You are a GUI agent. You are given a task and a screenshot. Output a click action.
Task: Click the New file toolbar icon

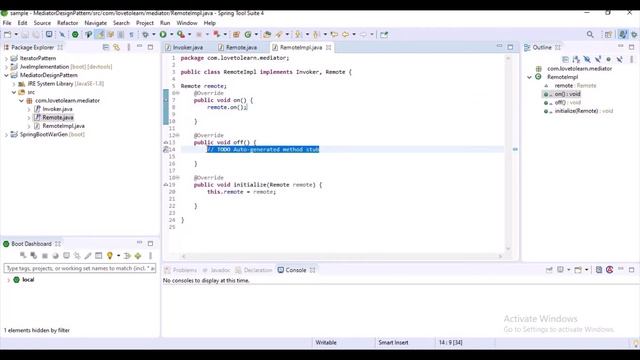click(x=7, y=35)
